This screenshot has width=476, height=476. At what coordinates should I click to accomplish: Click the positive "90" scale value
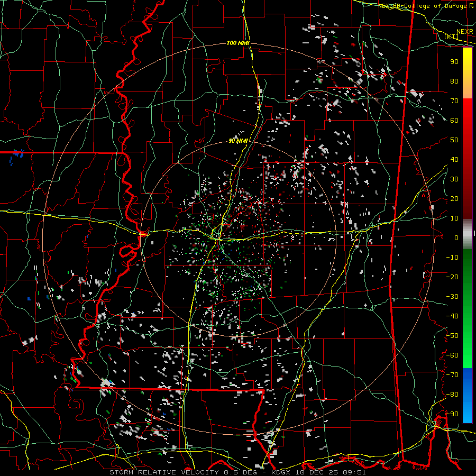[454, 62]
